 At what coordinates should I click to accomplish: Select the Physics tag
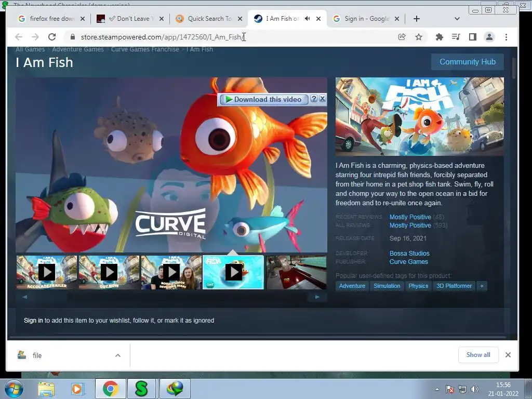[x=418, y=286]
